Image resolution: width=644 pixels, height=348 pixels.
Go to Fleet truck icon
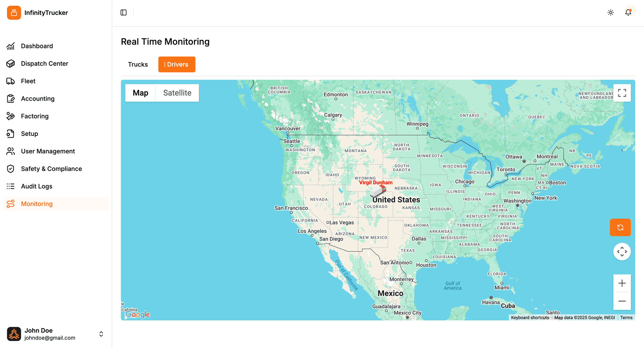pos(11,81)
